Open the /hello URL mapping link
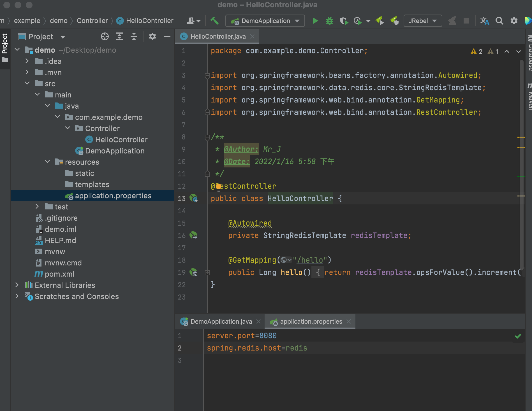This screenshot has width=532, height=411. 310,260
